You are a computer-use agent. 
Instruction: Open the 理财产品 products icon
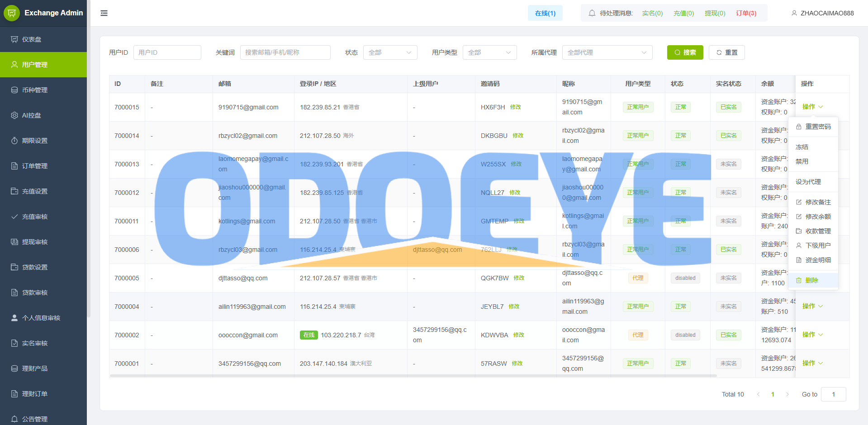click(x=14, y=368)
